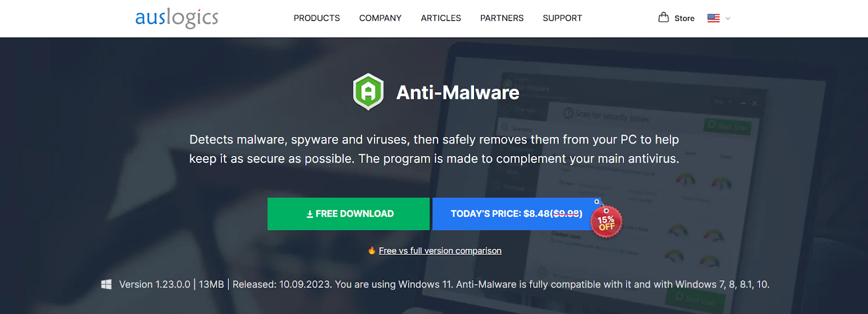Open the PARTNERS menu item

pyautogui.click(x=502, y=18)
